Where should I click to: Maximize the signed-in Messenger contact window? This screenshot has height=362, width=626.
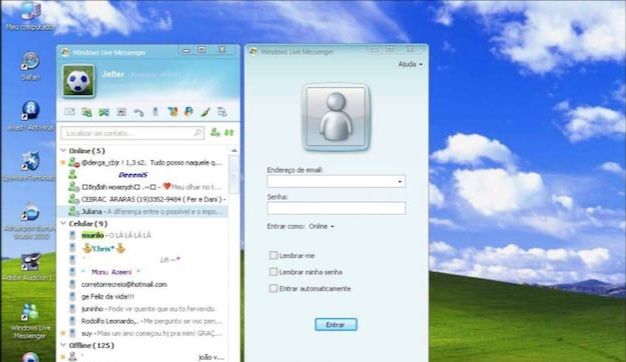click(202, 50)
